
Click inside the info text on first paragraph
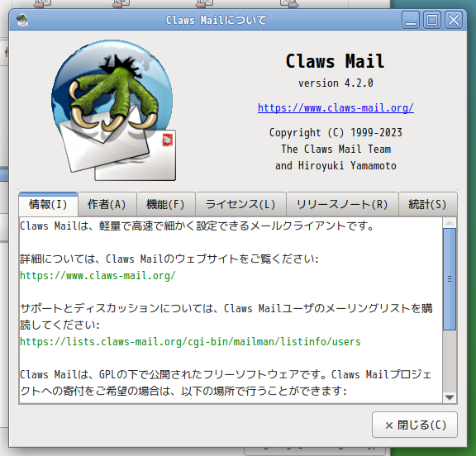click(x=197, y=226)
